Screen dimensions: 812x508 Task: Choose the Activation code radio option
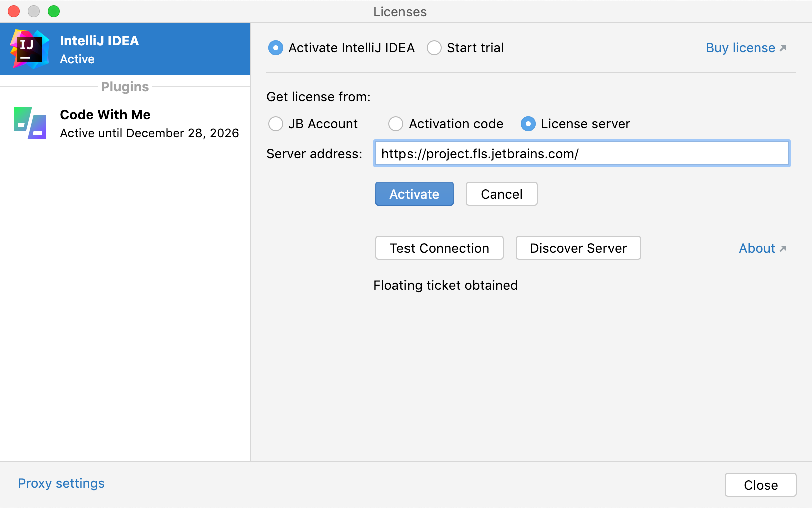point(396,124)
